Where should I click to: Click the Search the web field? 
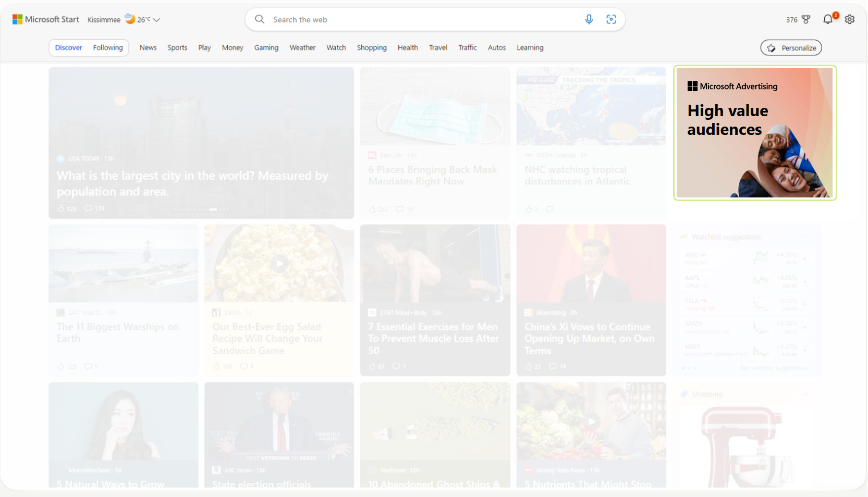(422, 19)
